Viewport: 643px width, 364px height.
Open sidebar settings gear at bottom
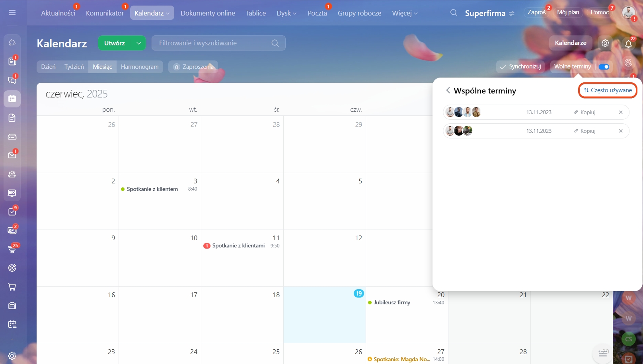12,356
